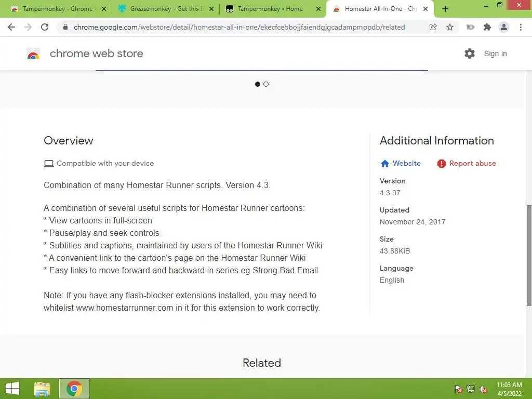Viewport: 532px width, 399px height.
Task: Select the second carousel dot
Action: [x=266, y=84]
